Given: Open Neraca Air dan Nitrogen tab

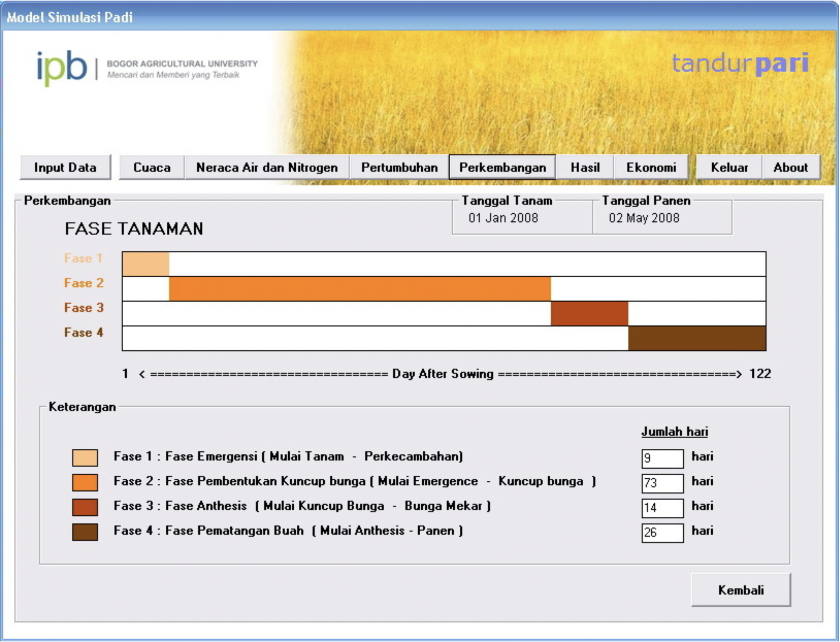Looking at the screenshot, I should click(x=267, y=167).
